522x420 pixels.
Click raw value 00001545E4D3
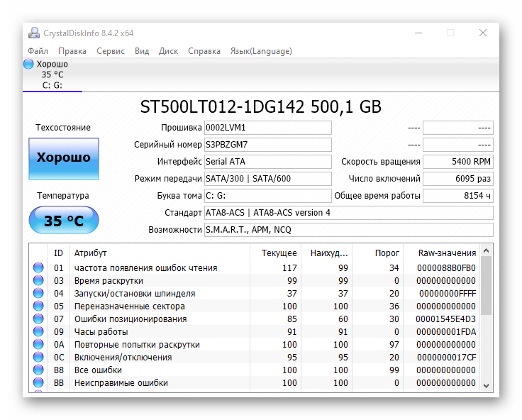(445, 319)
